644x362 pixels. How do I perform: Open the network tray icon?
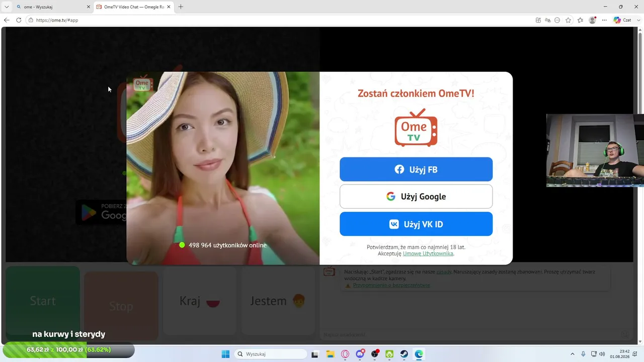594,354
